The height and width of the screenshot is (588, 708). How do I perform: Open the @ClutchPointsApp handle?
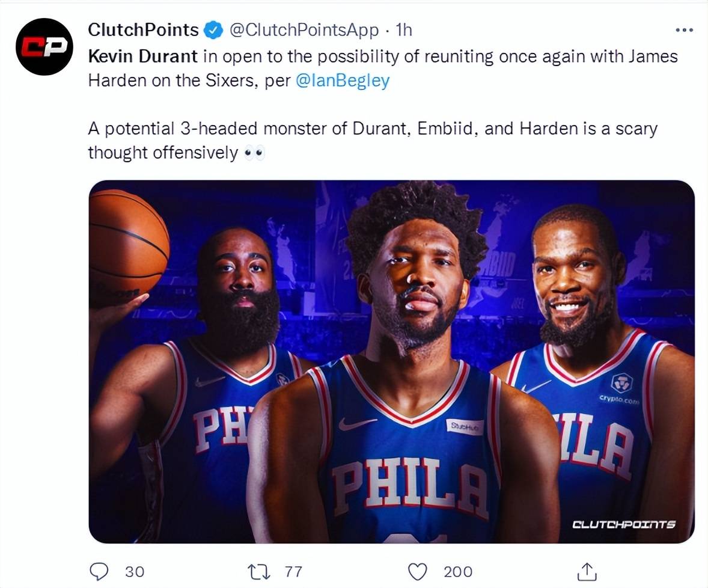(x=304, y=30)
